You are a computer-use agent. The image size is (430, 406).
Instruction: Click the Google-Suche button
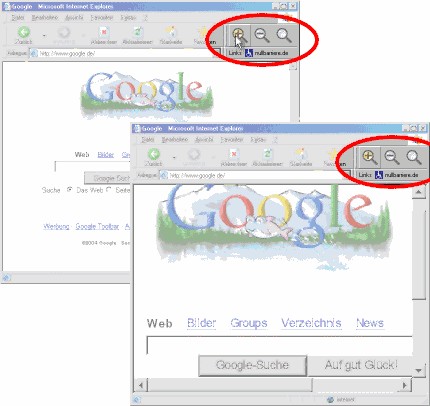click(x=252, y=365)
